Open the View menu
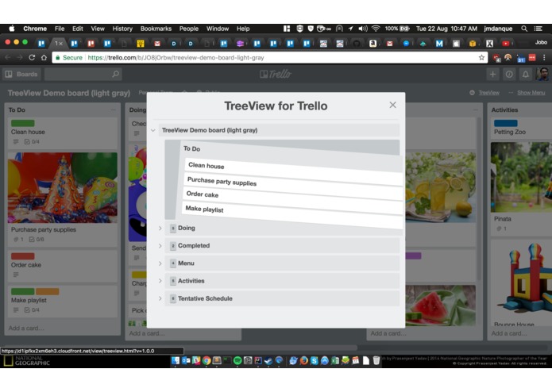This screenshot has width=552, height=392. pyautogui.click(x=98, y=29)
